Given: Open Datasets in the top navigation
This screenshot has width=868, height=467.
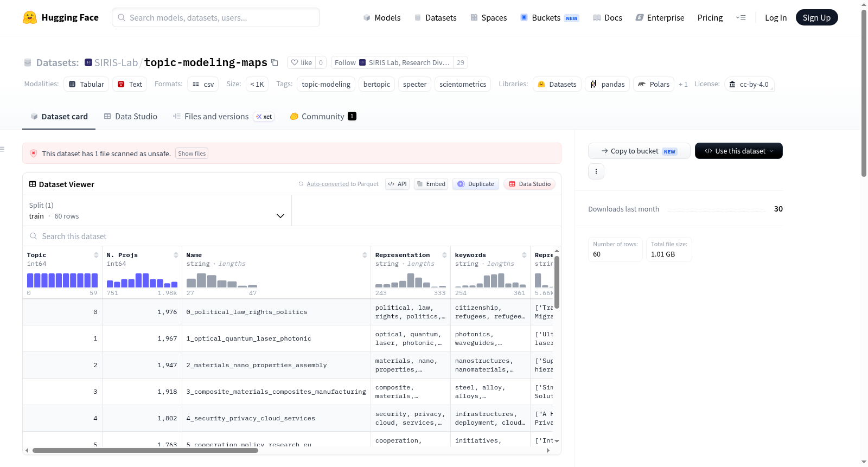Looking at the screenshot, I should [436, 17].
